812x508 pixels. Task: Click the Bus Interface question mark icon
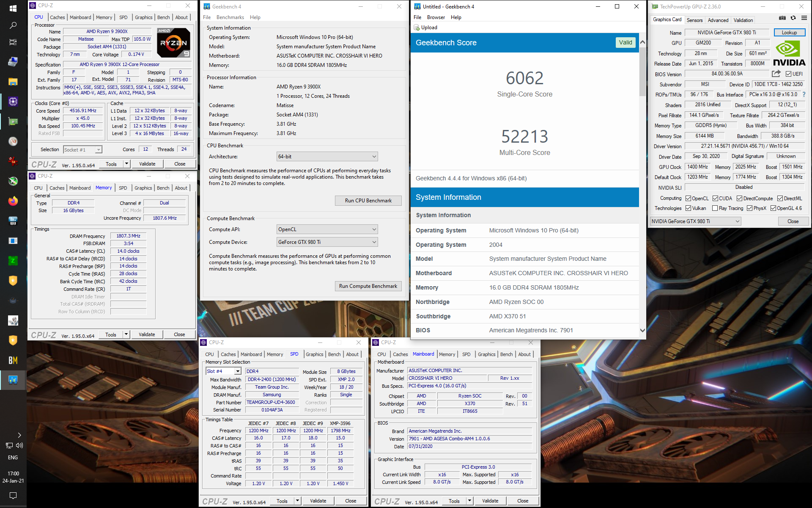[804, 94]
